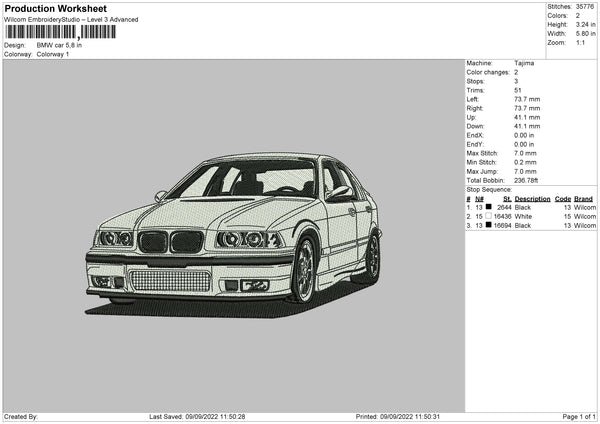Click the car's windshield
The image size is (600, 424).
point(256,180)
